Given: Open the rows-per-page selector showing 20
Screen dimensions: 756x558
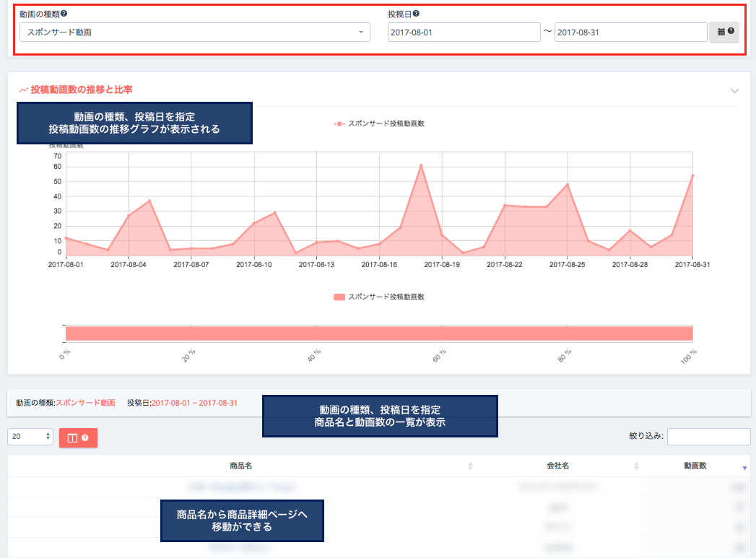Looking at the screenshot, I should point(30,437).
